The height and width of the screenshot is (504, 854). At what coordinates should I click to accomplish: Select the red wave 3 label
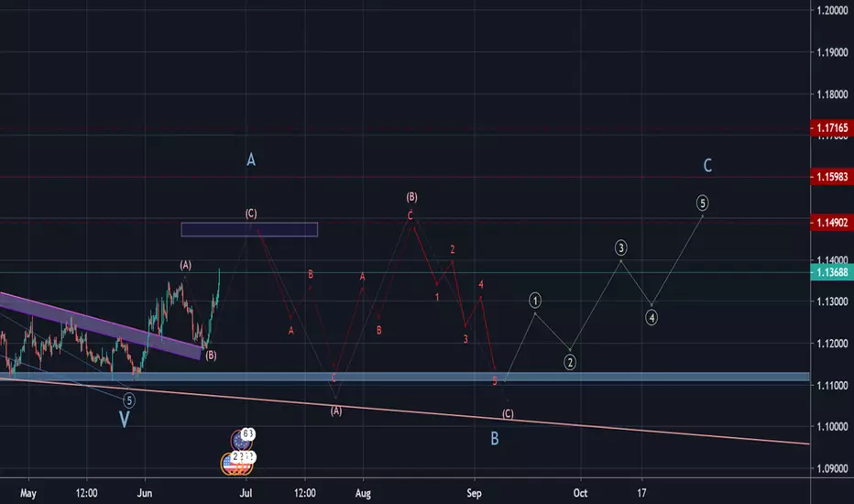(x=465, y=339)
